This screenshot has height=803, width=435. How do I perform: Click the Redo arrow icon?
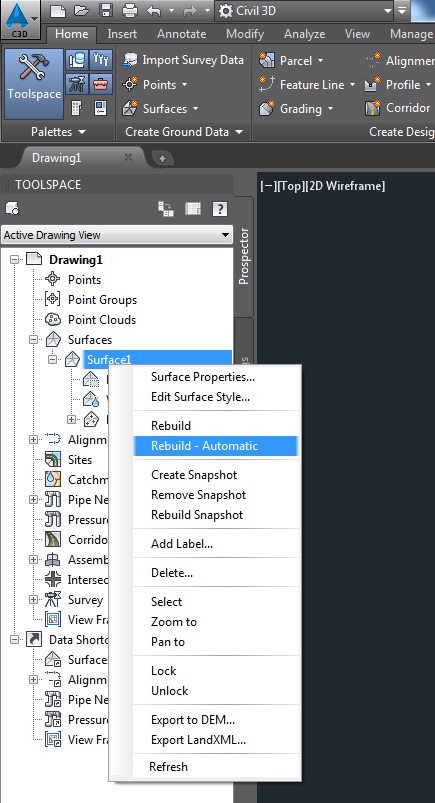[190, 10]
